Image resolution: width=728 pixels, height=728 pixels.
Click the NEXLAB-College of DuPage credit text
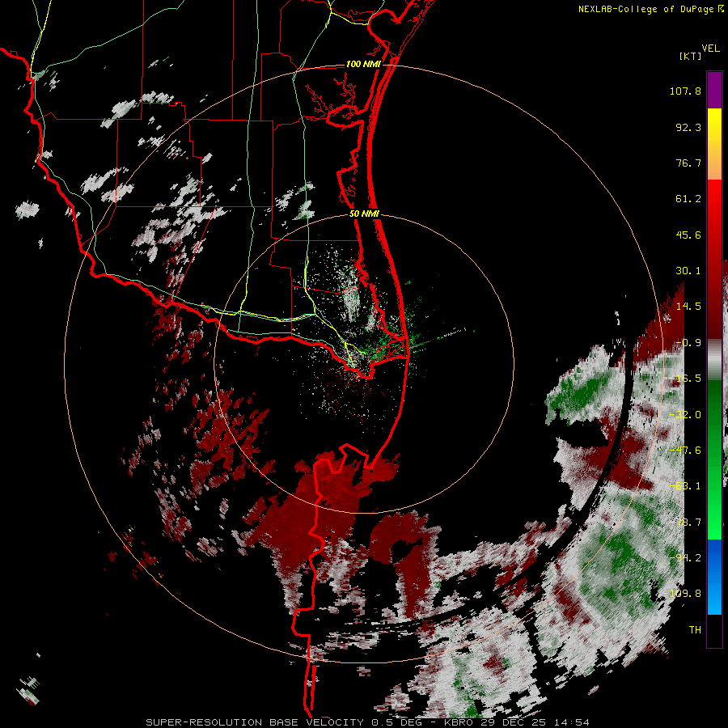pos(650,9)
